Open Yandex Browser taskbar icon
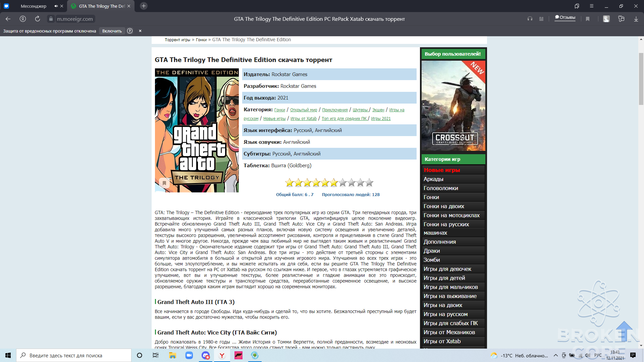The image size is (644, 362). [x=222, y=355]
